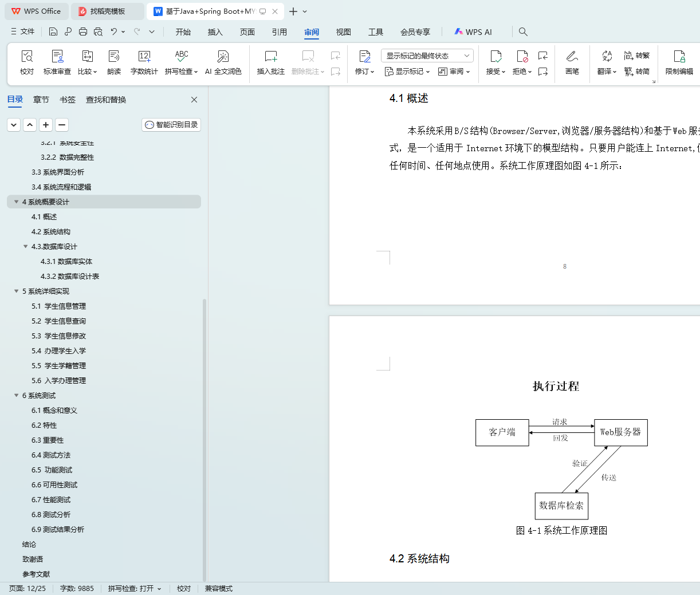Open print preview from quick toolbar
The width and height of the screenshot is (700, 595).
click(98, 31)
